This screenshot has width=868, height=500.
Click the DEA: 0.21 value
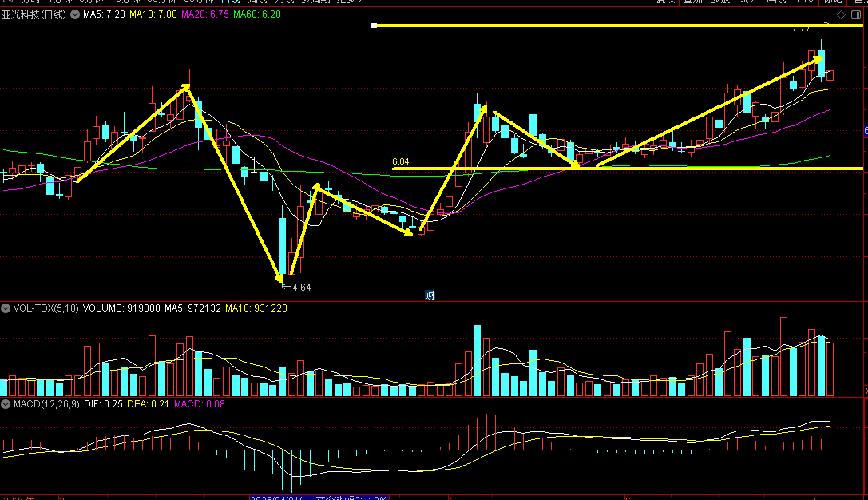pyautogui.click(x=148, y=404)
